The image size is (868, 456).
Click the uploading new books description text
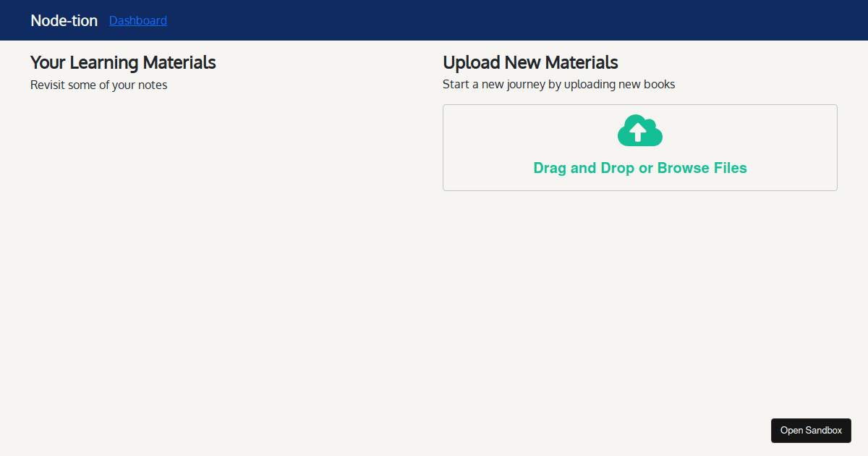click(x=559, y=85)
